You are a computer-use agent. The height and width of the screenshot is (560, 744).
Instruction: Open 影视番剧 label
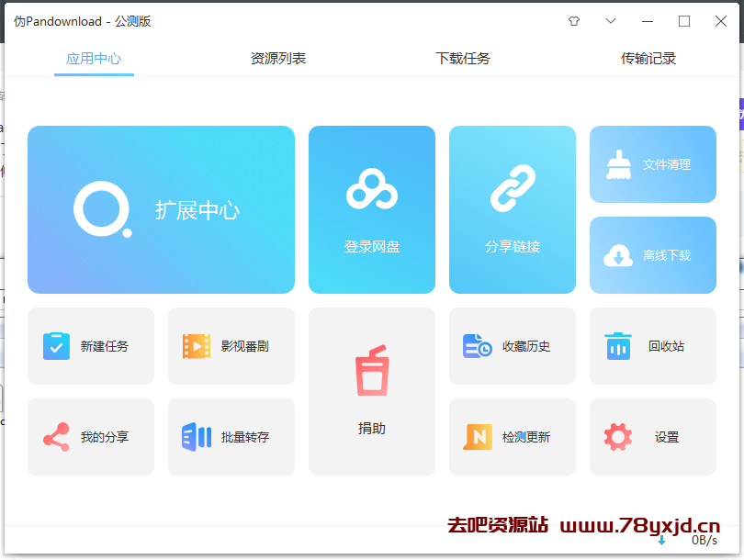(x=245, y=346)
